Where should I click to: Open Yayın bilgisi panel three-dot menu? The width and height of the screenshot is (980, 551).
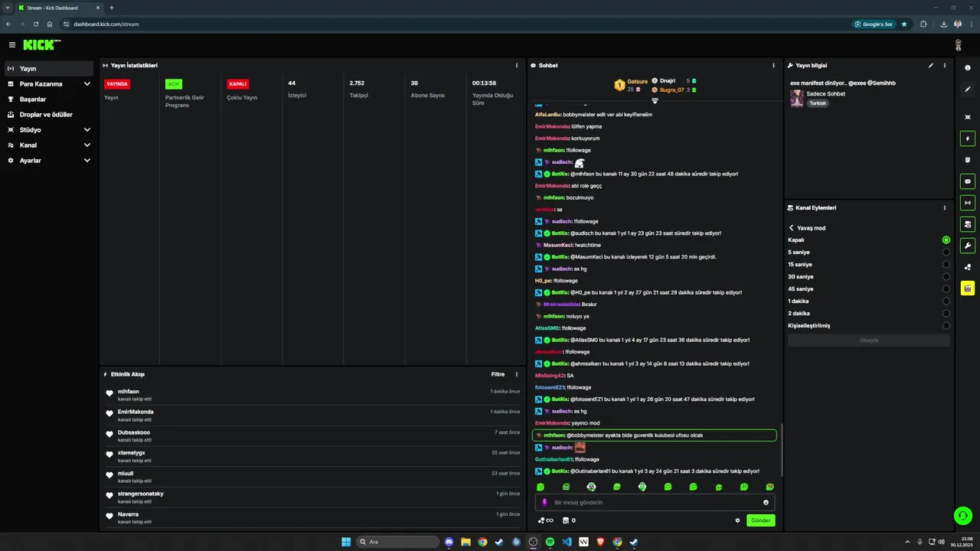945,66
